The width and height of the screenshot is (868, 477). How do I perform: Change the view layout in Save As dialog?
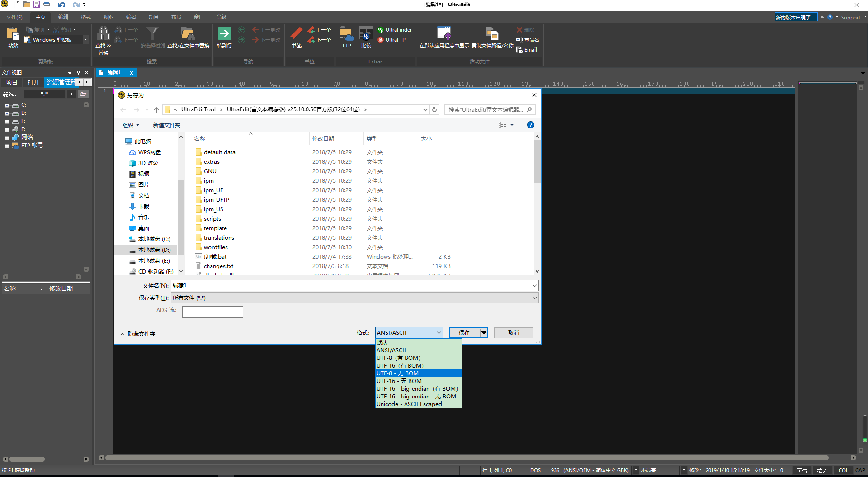coord(502,125)
